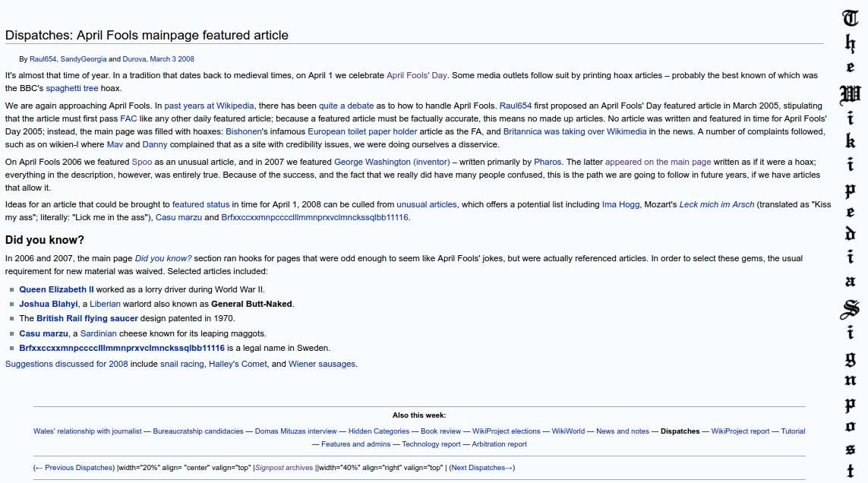This screenshot has width=868, height=483.
Task: Open European toilet paper holder link
Action: [362, 131]
